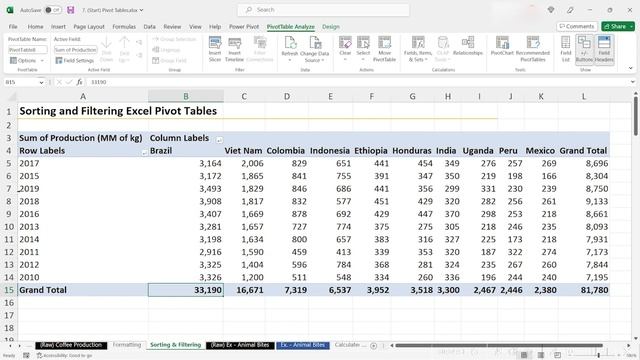Click the premium diamond icon in title bar
Viewport: 640px width, 360px height.
(x=551, y=10)
